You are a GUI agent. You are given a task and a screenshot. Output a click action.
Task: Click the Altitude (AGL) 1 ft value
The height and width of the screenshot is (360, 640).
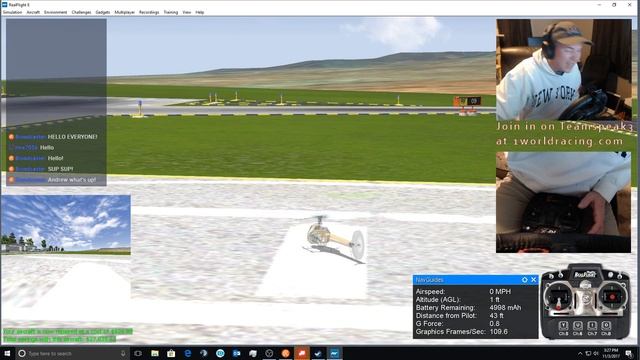tap(494, 300)
